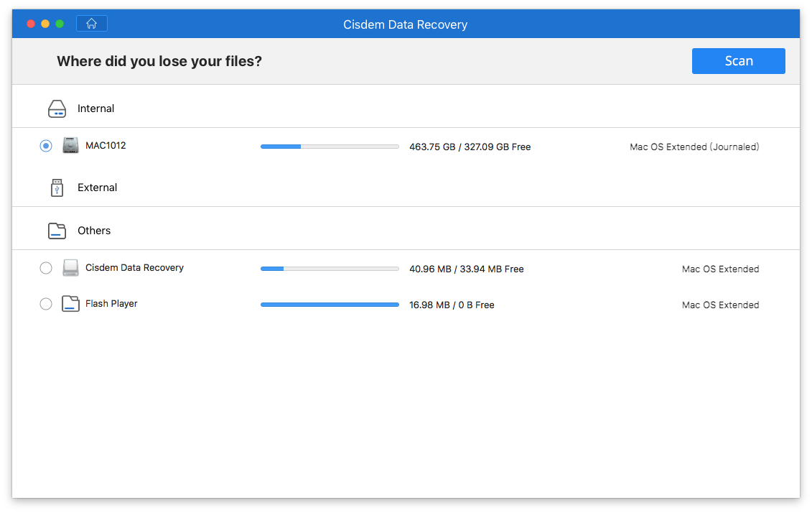Click the Cisdem Data Recovery window title
The width and height of the screenshot is (812, 513).
tap(406, 24)
